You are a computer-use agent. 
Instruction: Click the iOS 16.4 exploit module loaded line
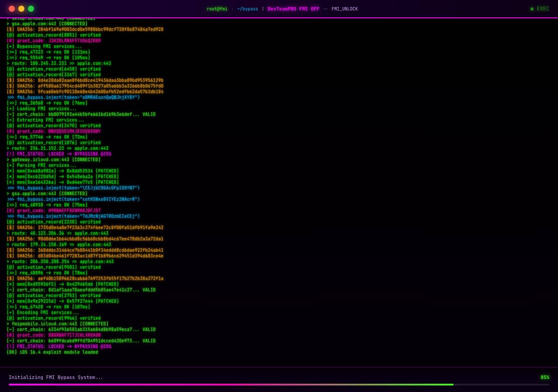52,352
